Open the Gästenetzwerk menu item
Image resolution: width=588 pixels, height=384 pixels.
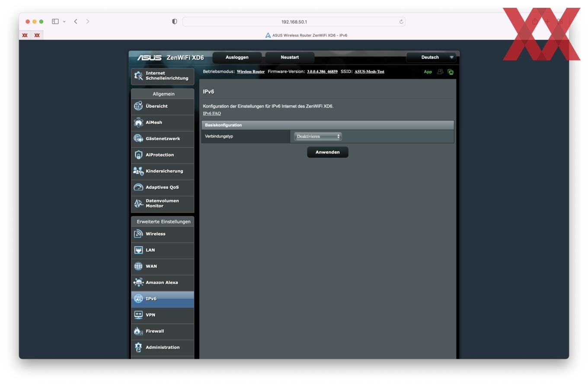(163, 139)
